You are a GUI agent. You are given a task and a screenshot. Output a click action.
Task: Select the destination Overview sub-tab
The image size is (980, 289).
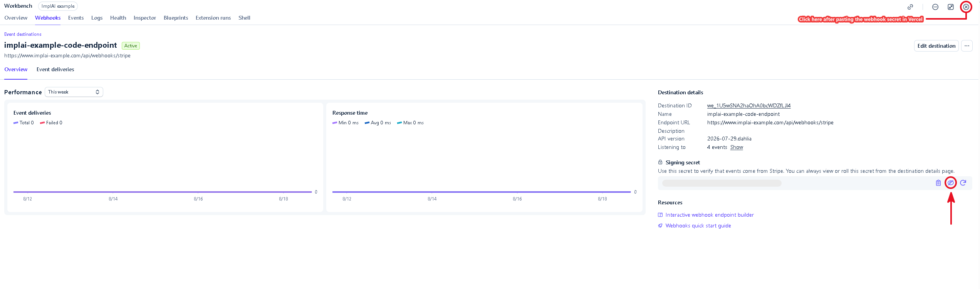(16, 70)
